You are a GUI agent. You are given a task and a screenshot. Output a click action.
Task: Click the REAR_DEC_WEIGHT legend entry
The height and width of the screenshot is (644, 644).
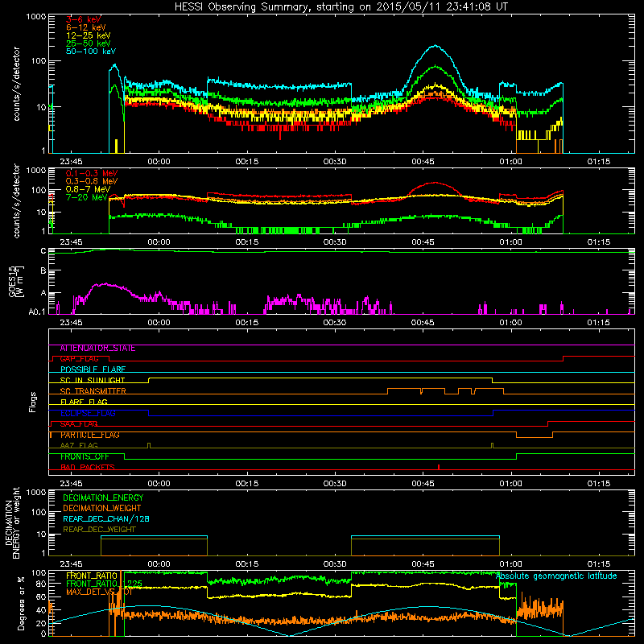coord(99,530)
